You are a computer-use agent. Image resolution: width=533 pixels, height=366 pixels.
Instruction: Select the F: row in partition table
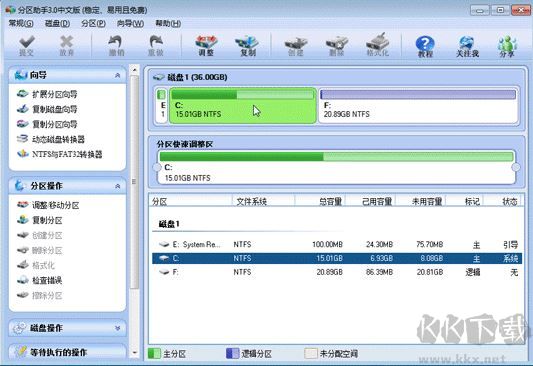point(337,272)
